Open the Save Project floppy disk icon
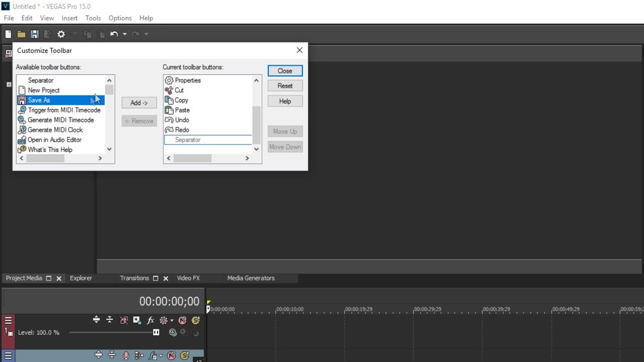This screenshot has width=644, height=362. click(x=34, y=34)
